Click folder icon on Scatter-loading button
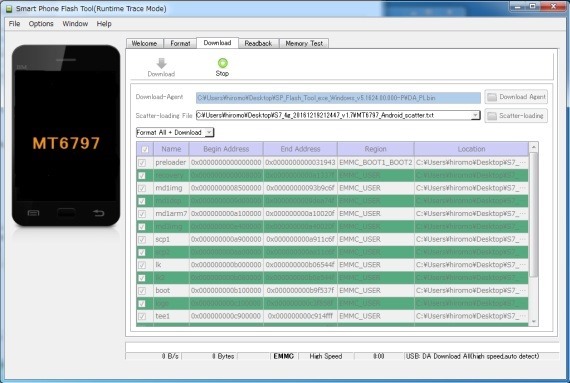Image resolution: width=570 pixels, height=383 pixels. [x=492, y=116]
